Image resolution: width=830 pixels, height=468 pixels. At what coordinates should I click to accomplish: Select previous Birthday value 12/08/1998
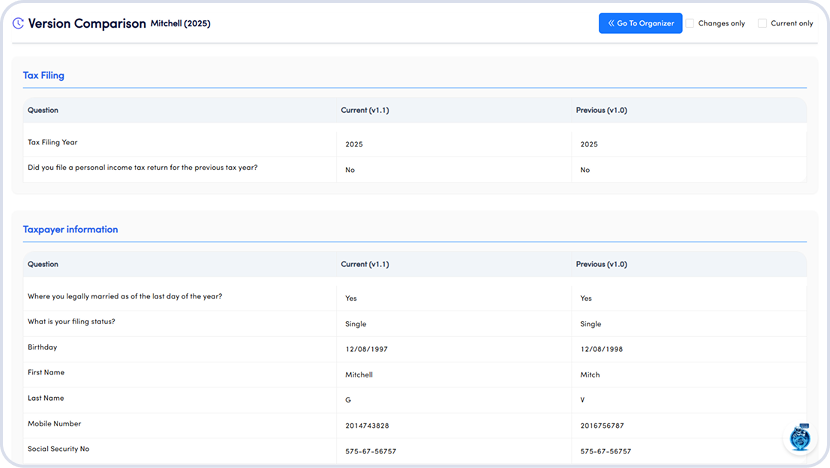pos(601,349)
